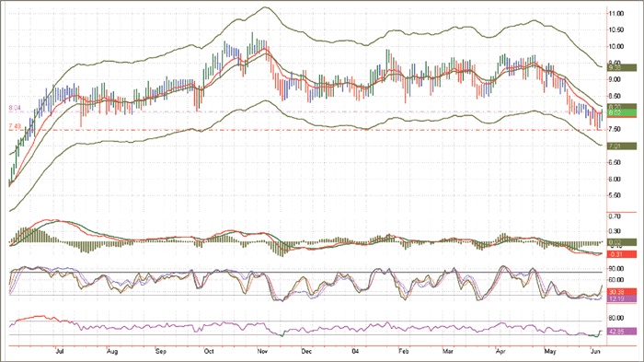Select the Oct month label on time axis
This screenshot has width=644, height=362.
(209, 352)
